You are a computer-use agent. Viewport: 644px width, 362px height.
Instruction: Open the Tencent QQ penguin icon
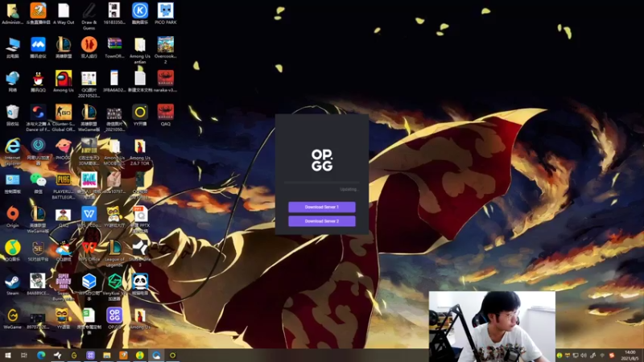click(x=38, y=81)
